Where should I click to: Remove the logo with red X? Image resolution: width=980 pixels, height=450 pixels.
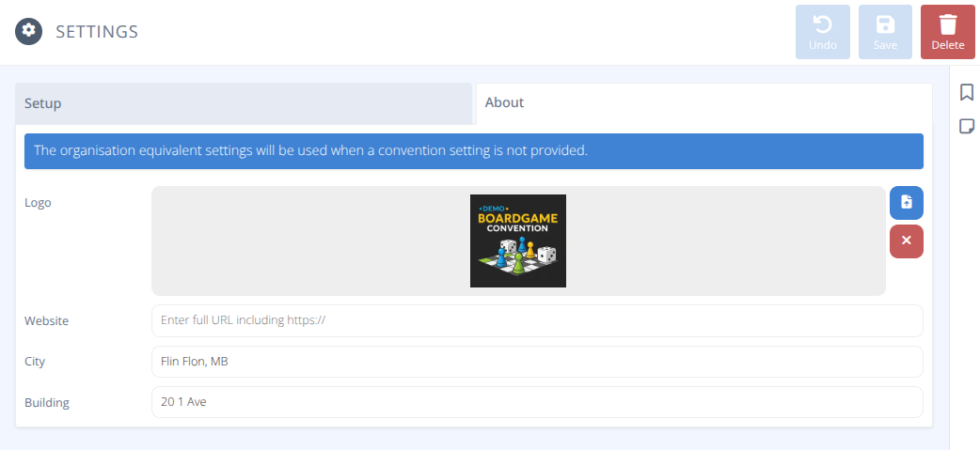(907, 241)
